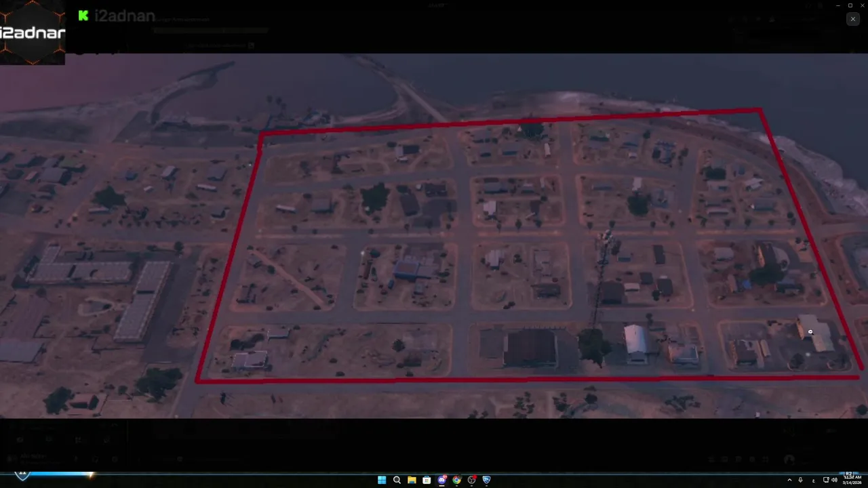Click the microphone tray icon
This screenshot has height=488, width=868.
coord(801,480)
